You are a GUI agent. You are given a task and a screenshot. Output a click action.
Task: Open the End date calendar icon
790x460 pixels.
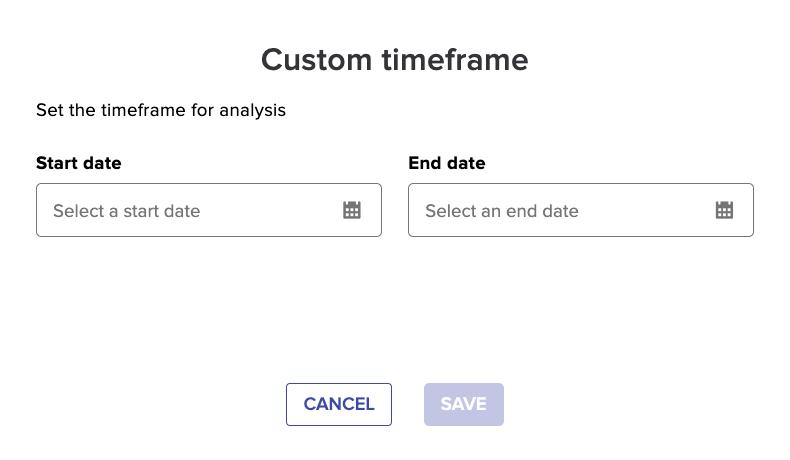(x=724, y=210)
